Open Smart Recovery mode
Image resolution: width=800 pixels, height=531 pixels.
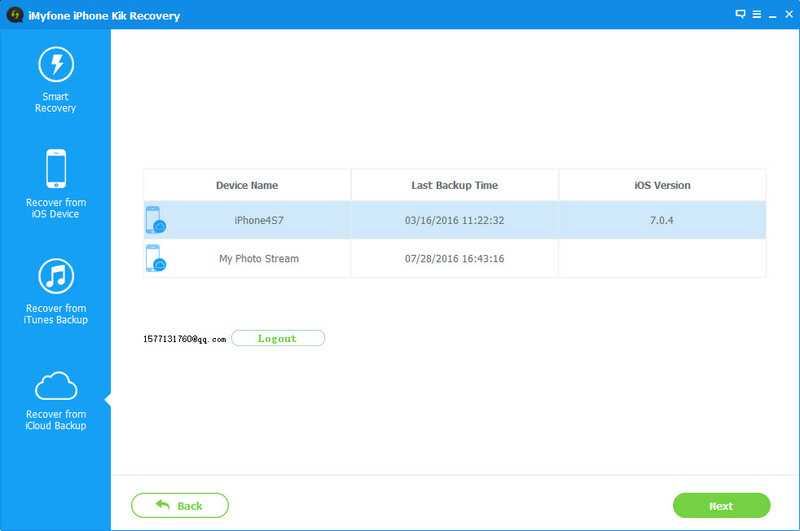click(55, 79)
